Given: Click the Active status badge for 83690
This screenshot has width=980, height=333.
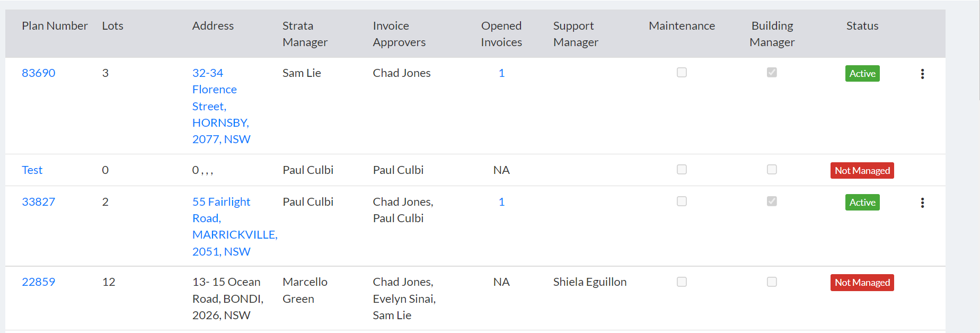Looking at the screenshot, I should tap(862, 73).
